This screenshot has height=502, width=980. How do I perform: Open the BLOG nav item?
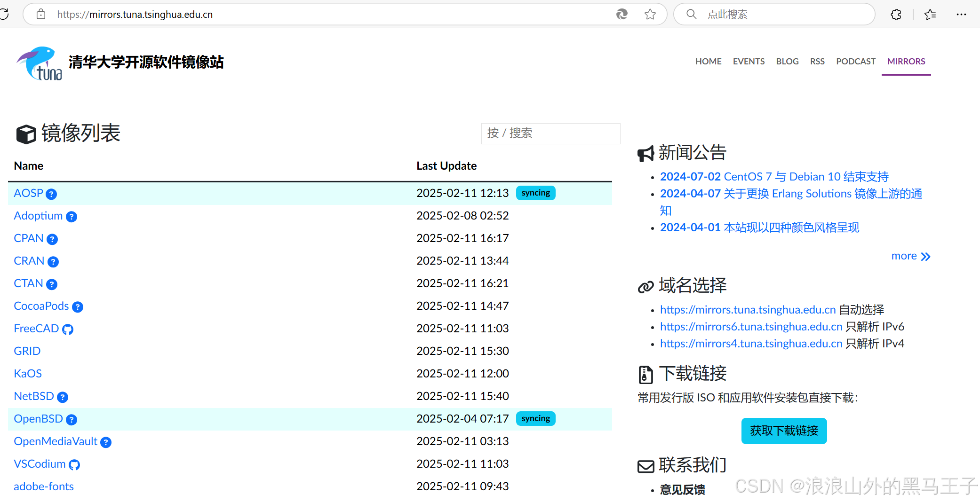pos(788,62)
